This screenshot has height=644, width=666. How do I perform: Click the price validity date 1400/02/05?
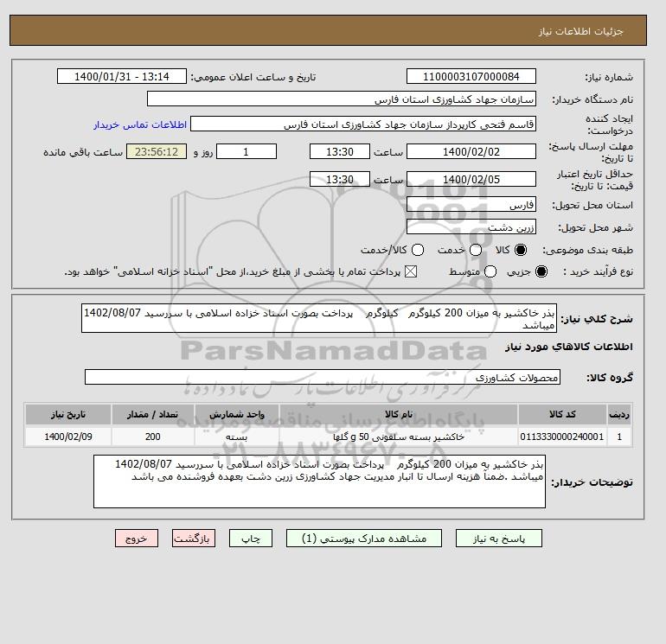click(x=471, y=179)
